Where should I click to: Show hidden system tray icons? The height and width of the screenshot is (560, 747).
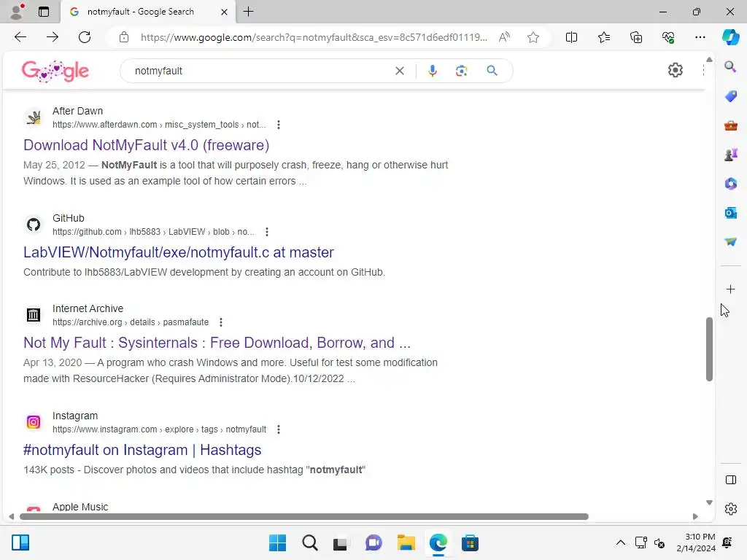620,542
